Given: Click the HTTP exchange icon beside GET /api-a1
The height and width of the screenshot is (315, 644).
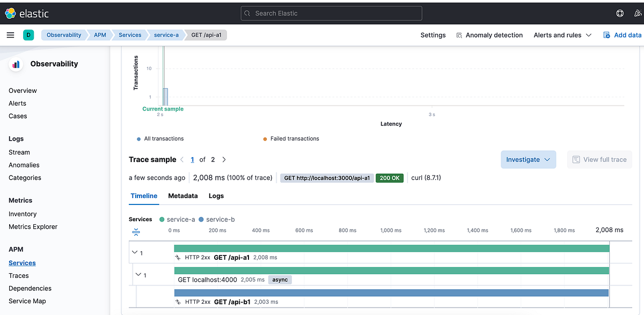Looking at the screenshot, I should point(177,257).
